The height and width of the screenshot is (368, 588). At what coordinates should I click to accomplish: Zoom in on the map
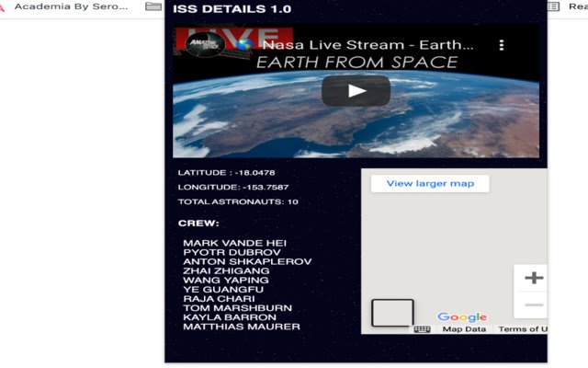coord(534,278)
